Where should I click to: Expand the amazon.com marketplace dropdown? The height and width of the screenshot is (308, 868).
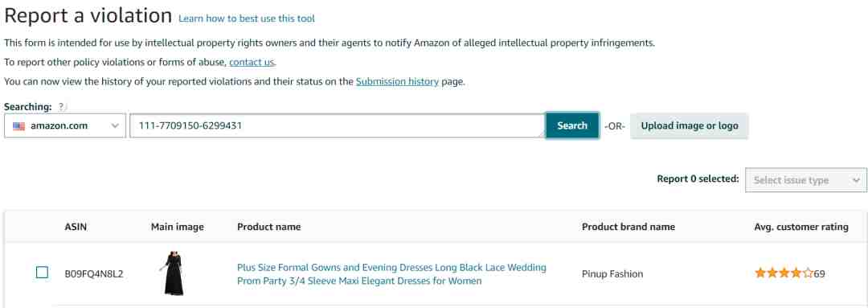point(65,125)
